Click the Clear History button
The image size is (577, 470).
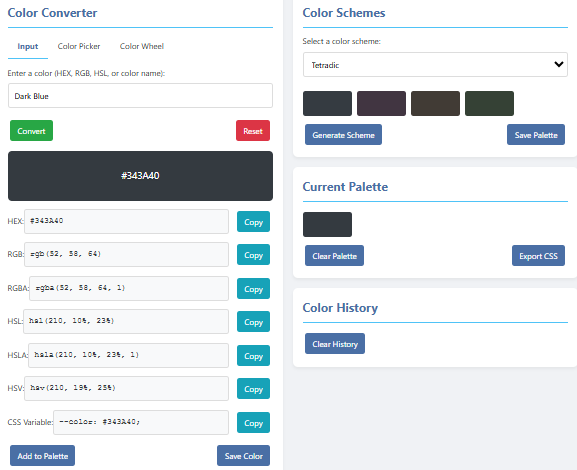point(335,344)
